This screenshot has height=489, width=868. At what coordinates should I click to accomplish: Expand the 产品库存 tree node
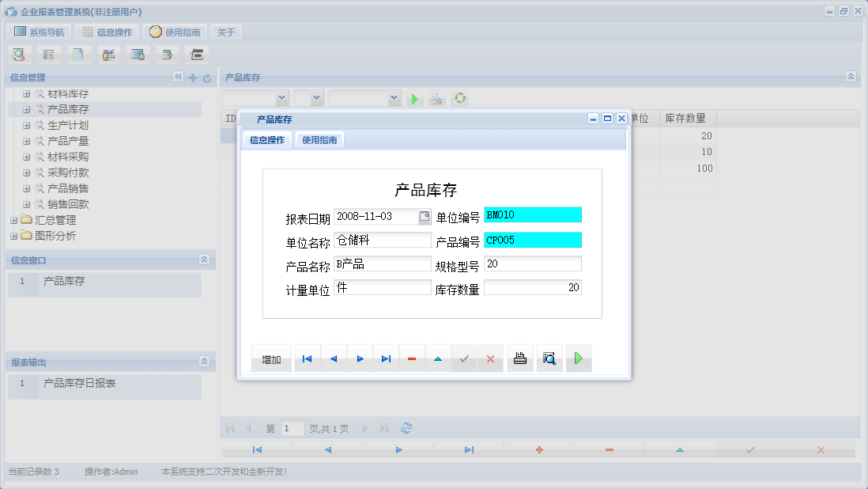26,110
